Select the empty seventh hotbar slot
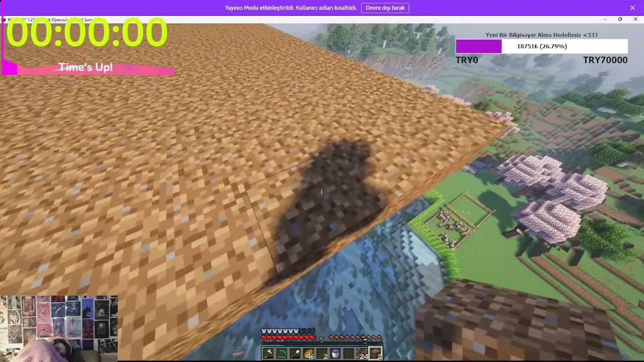This screenshot has height=362, width=644. (x=349, y=353)
